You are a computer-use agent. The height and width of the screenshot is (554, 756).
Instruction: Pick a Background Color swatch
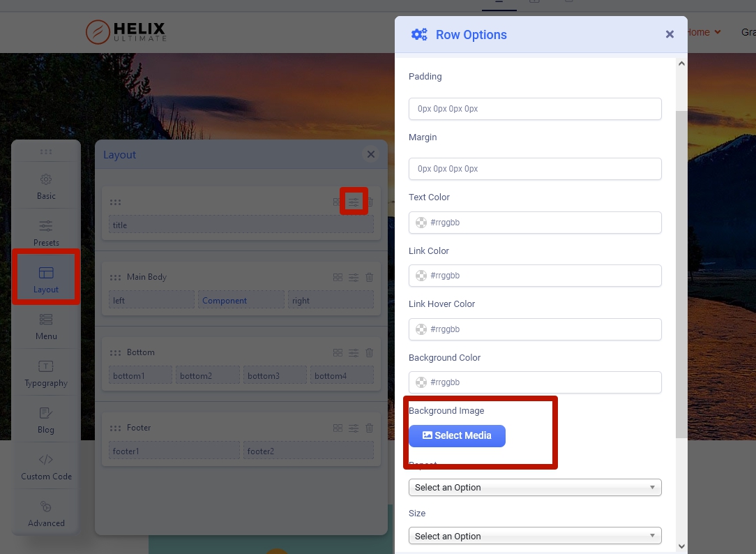pos(421,382)
